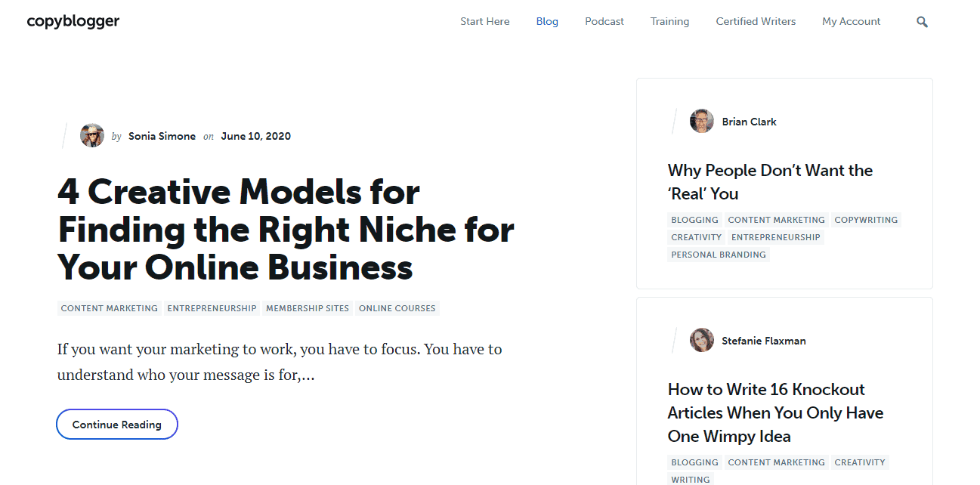Open the Podcast page
980x485 pixels.
click(604, 21)
